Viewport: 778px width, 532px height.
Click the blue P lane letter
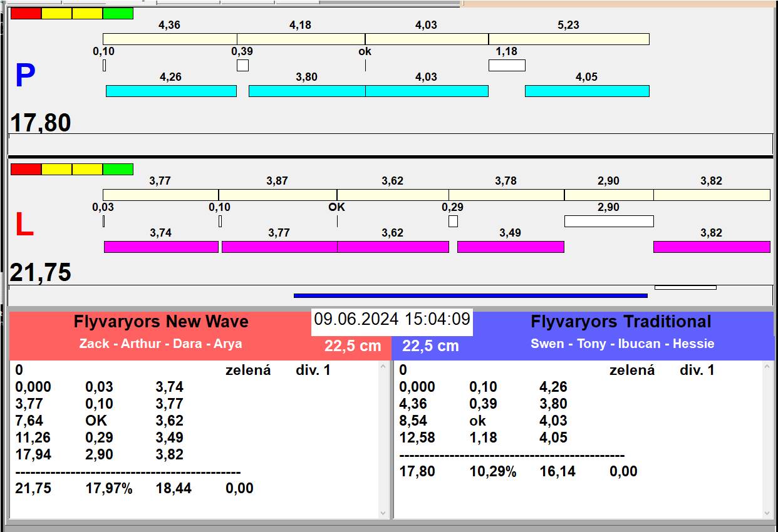(25, 76)
